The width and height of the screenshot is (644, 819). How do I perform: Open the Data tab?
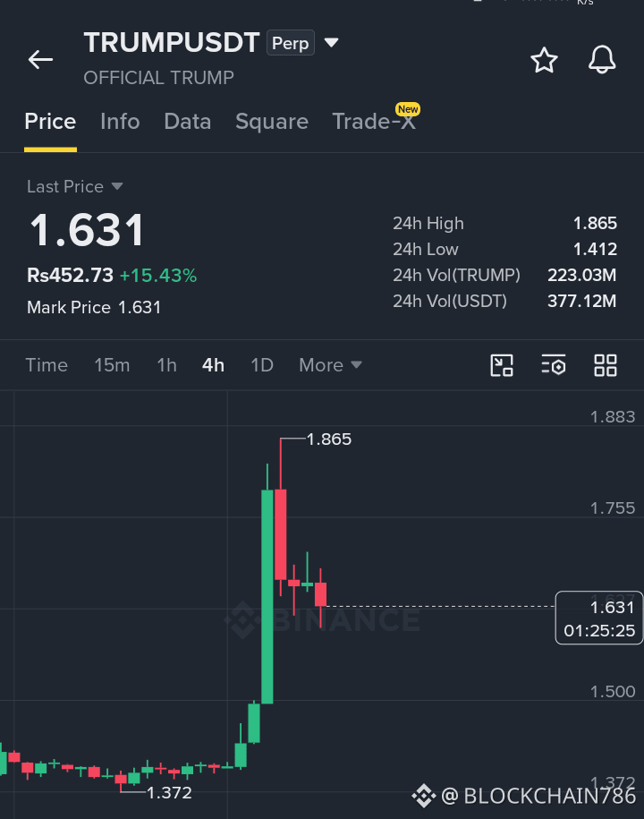[x=187, y=122]
